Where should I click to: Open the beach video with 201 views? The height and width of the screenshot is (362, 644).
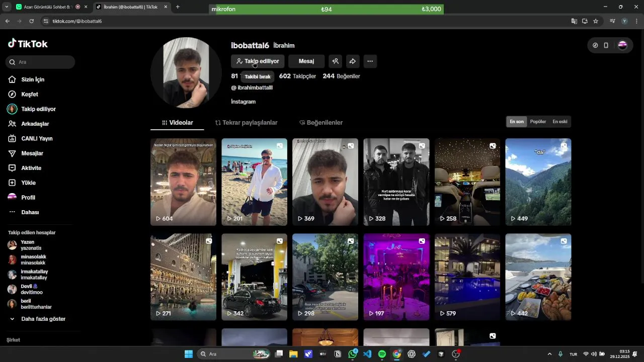[254, 182]
